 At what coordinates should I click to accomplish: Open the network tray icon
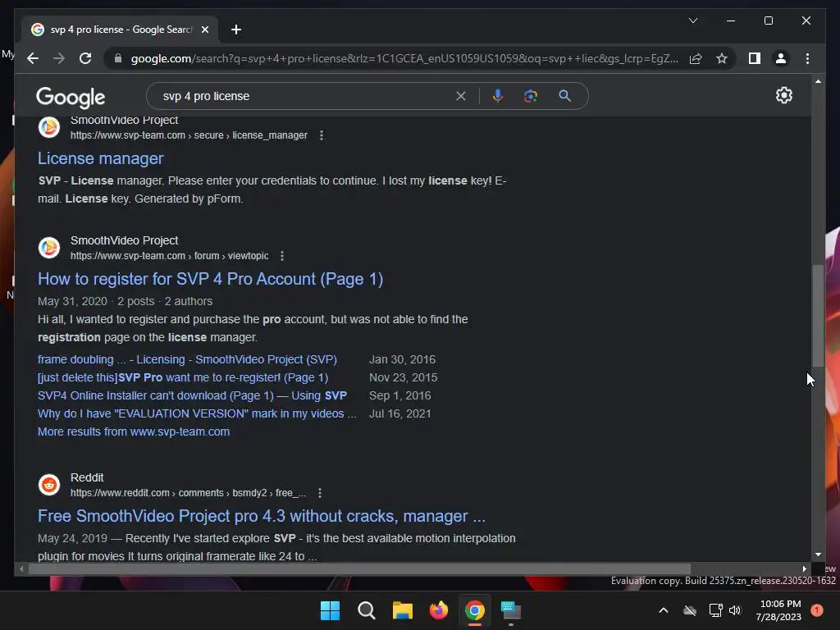pos(715,610)
